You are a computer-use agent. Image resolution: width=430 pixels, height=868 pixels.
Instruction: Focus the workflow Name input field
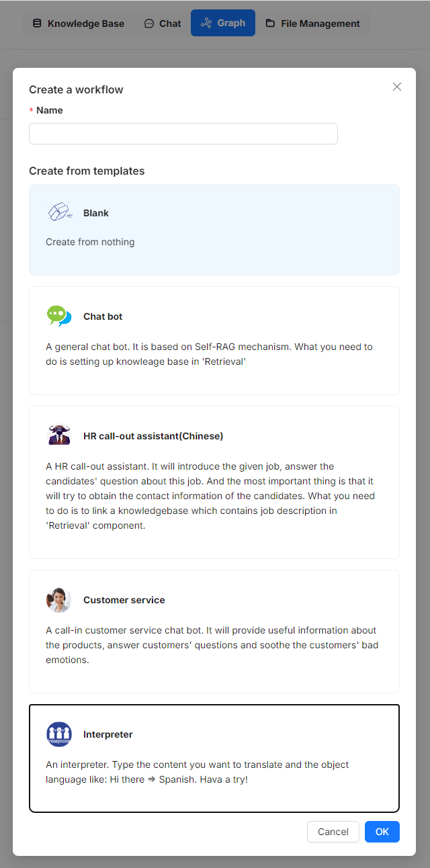coord(183,134)
